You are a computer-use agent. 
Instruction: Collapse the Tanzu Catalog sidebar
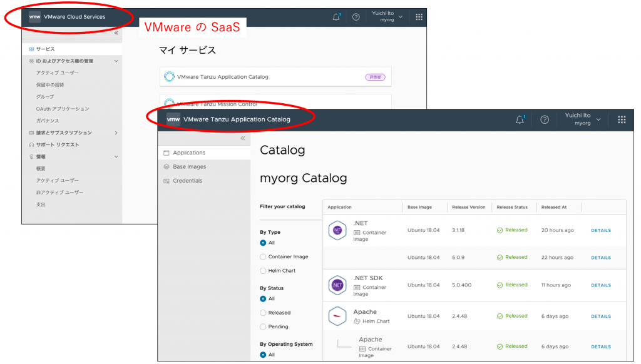[243, 138]
